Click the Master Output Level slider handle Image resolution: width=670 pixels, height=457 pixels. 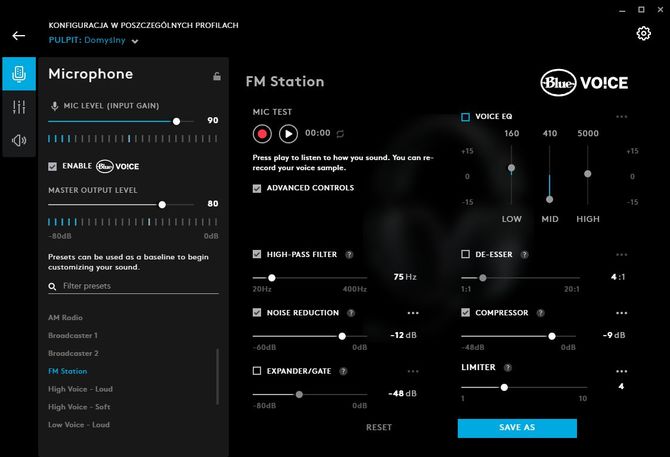point(162,205)
